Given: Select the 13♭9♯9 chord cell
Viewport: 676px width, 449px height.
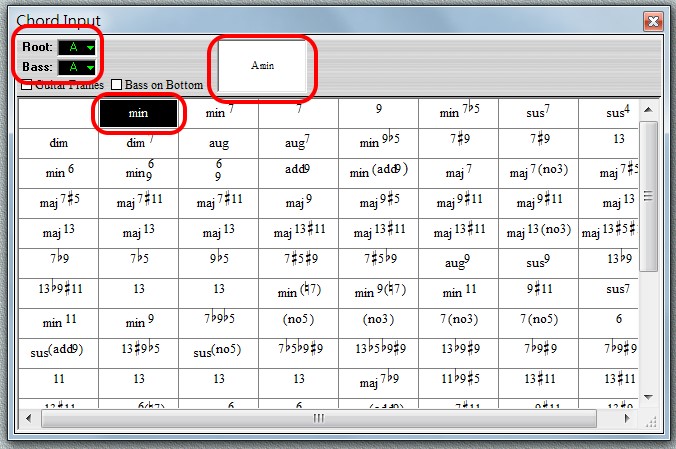Looking at the screenshot, I should pos(459,353).
